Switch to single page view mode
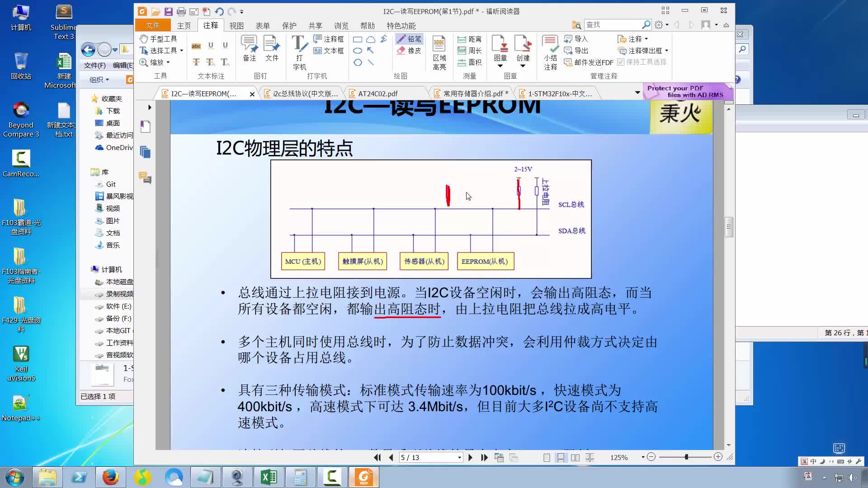 [546, 457]
